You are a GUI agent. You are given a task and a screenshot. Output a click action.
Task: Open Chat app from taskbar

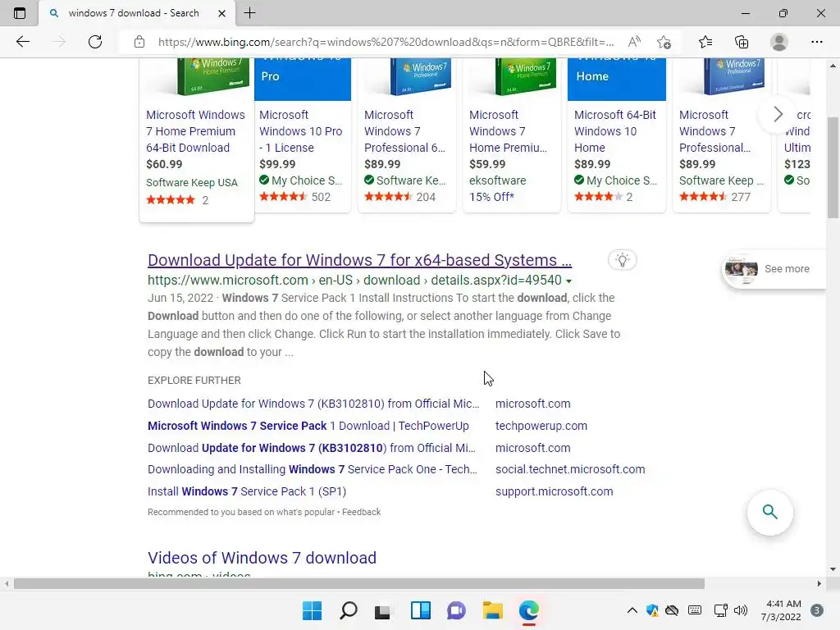click(x=456, y=610)
